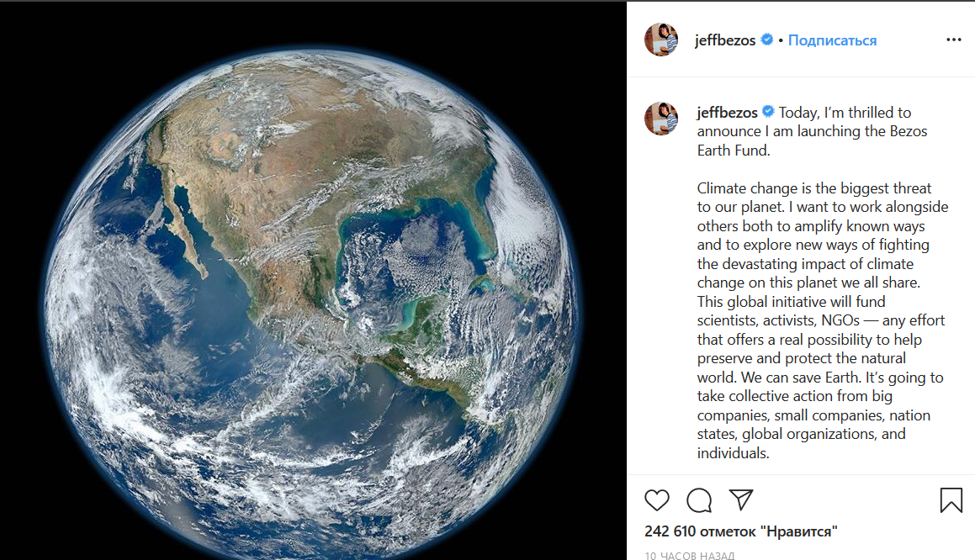The height and width of the screenshot is (560, 975).
Task: Click the jeffbezos avatar next to the caption
Action: tap(660, 119)
